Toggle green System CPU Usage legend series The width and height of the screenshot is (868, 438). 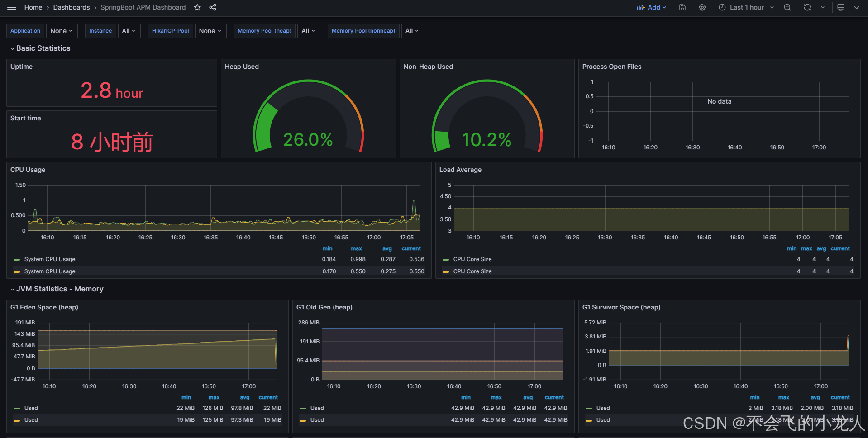(x=50, y=259)
